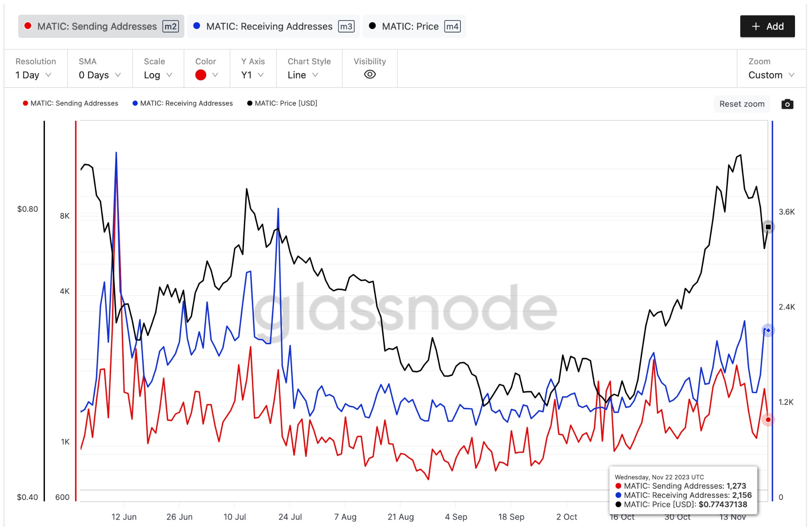This screenshot has height=532, width=809.
Task: Toggle the Visibility eye icon
Action: click(370, 74)
